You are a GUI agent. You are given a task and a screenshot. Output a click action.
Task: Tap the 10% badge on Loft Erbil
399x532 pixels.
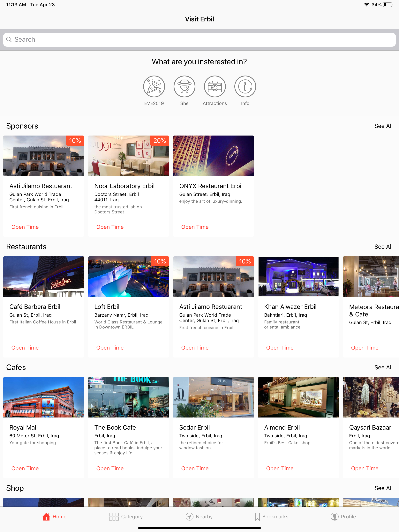(160, 262)
